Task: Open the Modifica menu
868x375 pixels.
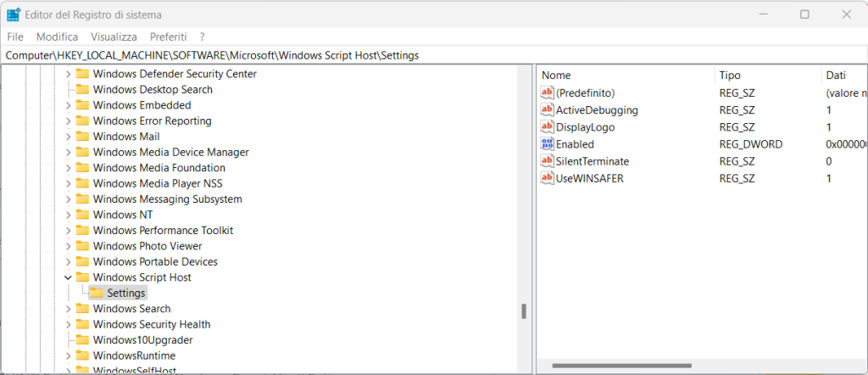Action: (x=57, y=36)
